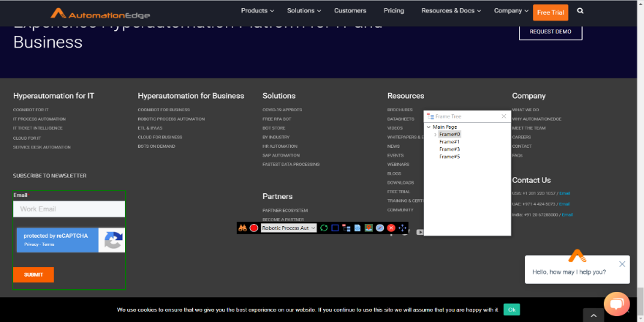This screenshot has height=322, width=644.
Task: Open the Community resource link
Action: (400, 210)
